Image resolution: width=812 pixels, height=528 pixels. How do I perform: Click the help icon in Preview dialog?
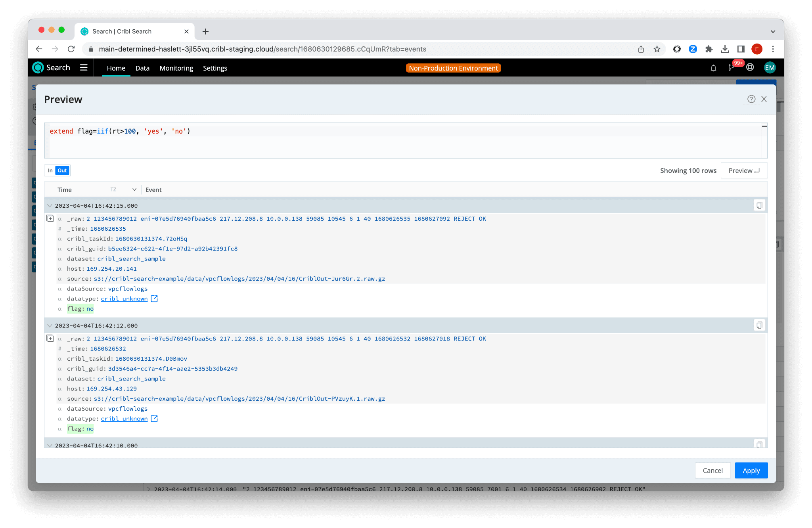[x=751, y=99]
